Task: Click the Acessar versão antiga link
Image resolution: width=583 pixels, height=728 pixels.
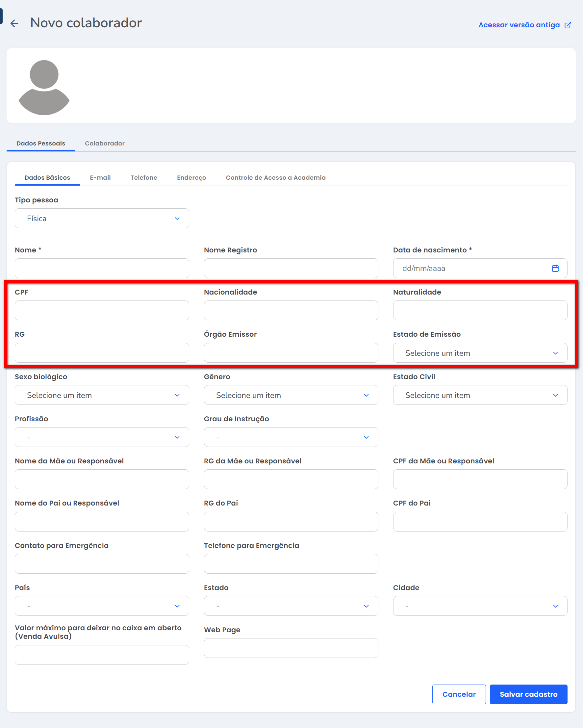Action: pyautogui.click(x=519, y=25)
